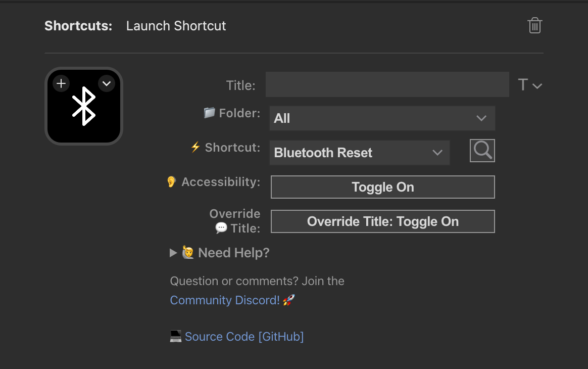Open the title text formatting T menu
This screenshot has width=588, height=369.
point(529,85)
